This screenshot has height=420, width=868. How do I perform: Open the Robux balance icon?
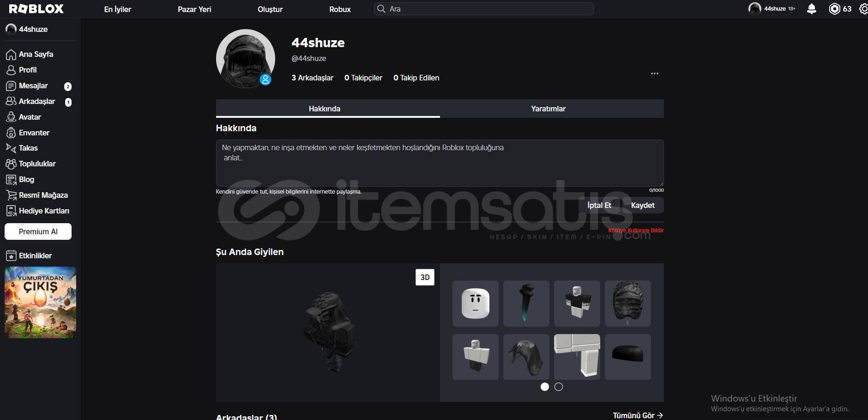coord(834,9)
